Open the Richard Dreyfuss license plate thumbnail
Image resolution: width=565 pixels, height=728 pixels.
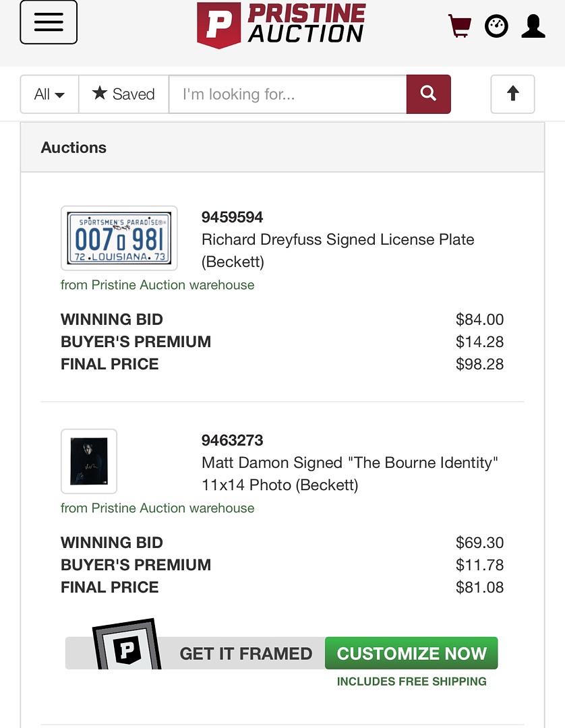(x=119, y=238)
